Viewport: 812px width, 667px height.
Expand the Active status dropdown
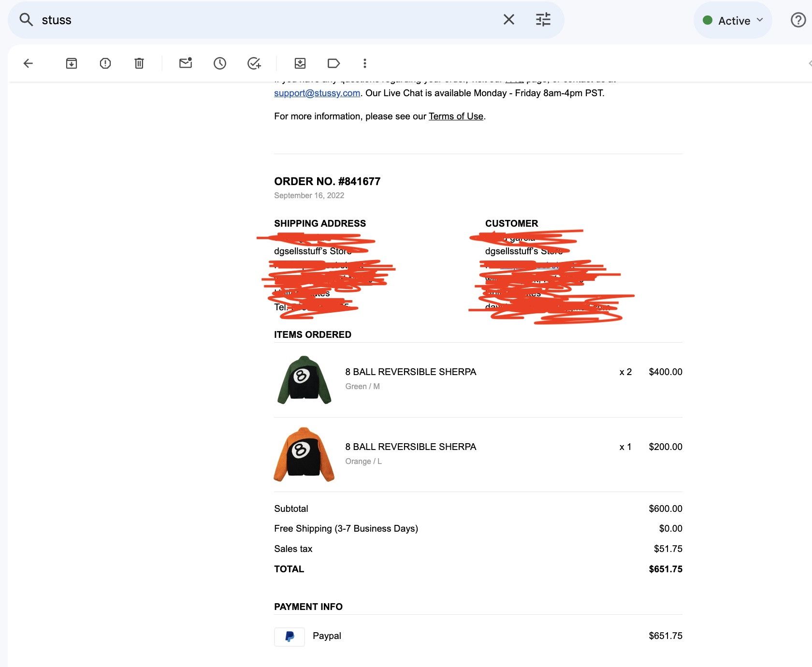tap(733, 20)
